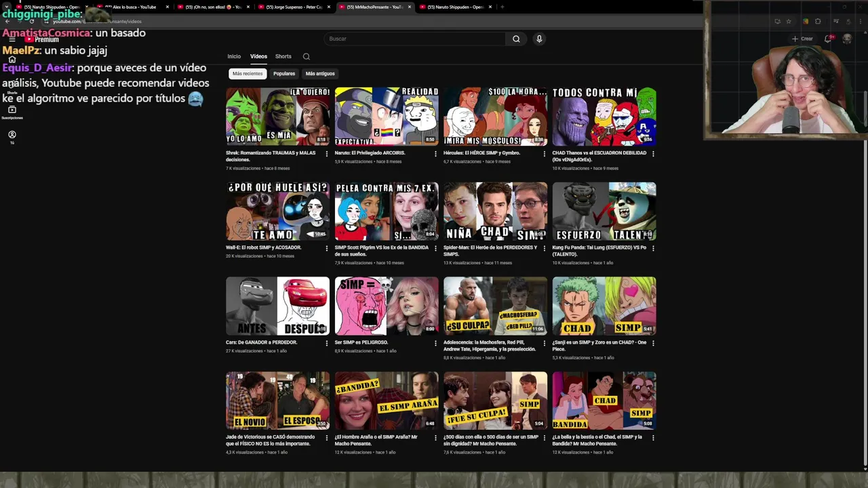Open options for Shrek video
Screen dimensions: 868x488
pos(327,154)
